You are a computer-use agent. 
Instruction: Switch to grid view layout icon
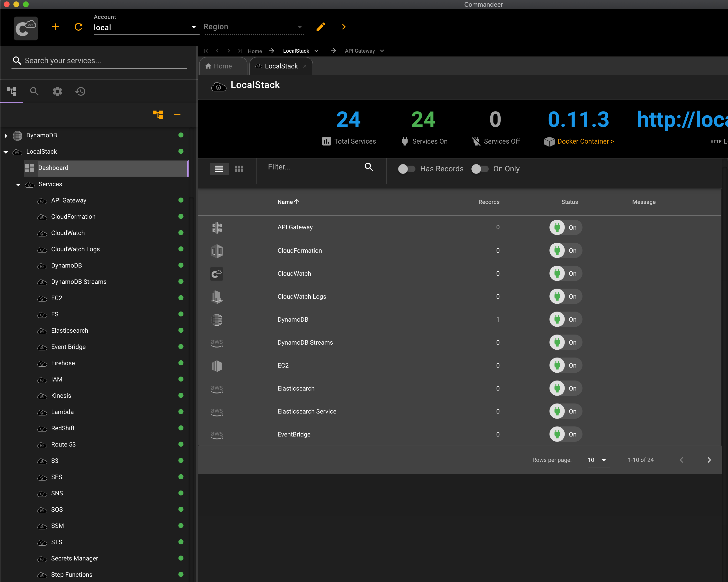(x=239, y=169)
